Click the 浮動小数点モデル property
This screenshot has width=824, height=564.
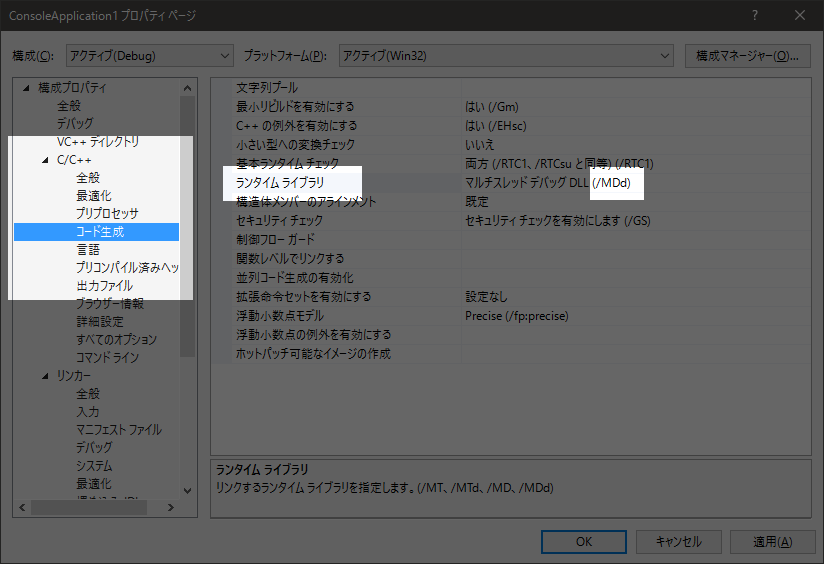pos(280,315)
